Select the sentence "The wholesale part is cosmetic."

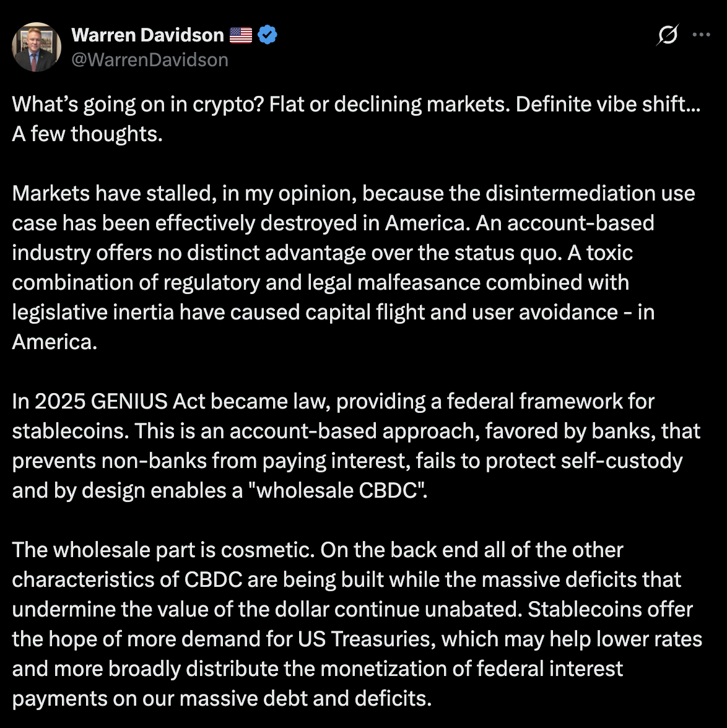163,550
